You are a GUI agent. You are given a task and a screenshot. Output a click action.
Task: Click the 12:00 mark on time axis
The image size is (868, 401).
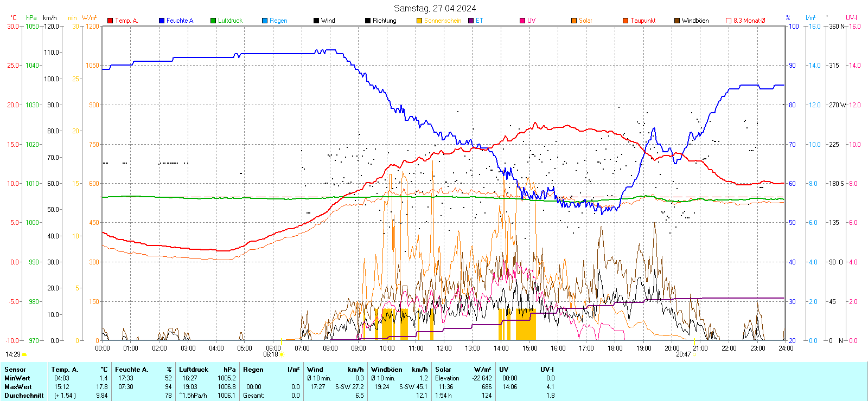(x=444, y=348)
